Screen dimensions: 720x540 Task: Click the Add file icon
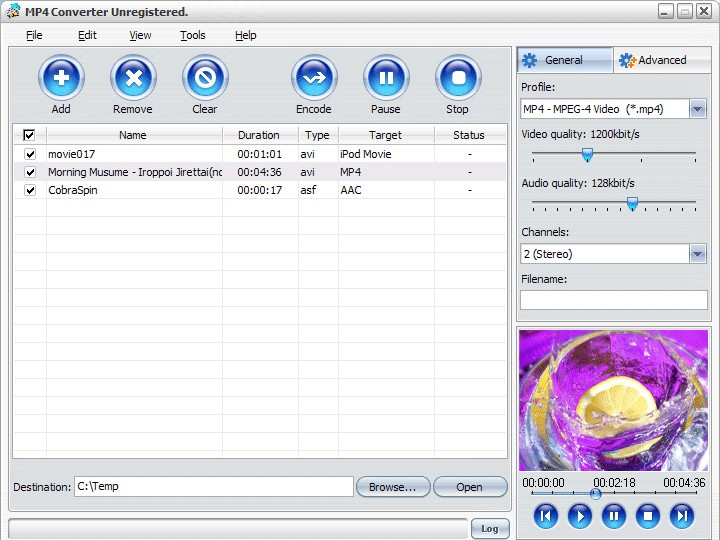tap(61, 78)
